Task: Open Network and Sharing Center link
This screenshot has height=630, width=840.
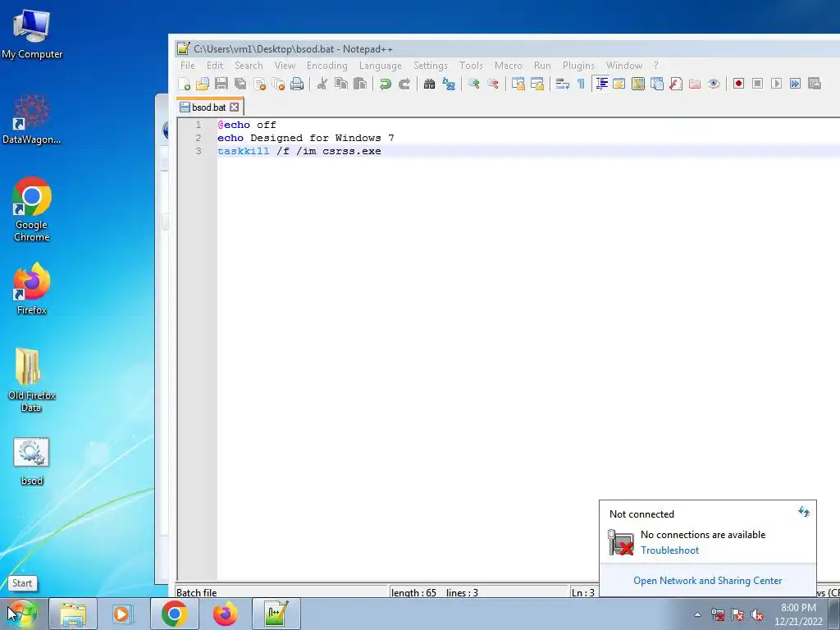Action: [x=708, y=581]
